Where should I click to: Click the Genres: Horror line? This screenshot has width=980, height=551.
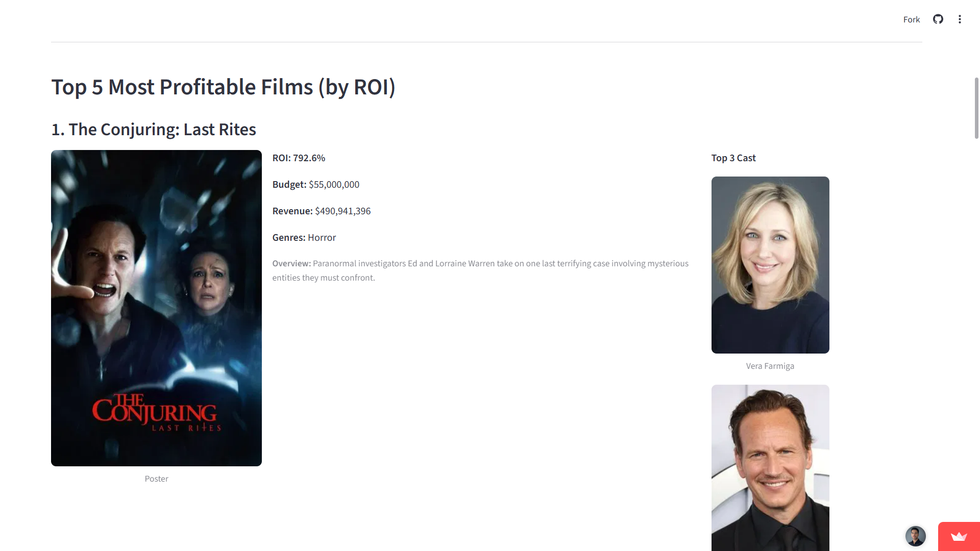pyautogui.click(x=304, y=238)
